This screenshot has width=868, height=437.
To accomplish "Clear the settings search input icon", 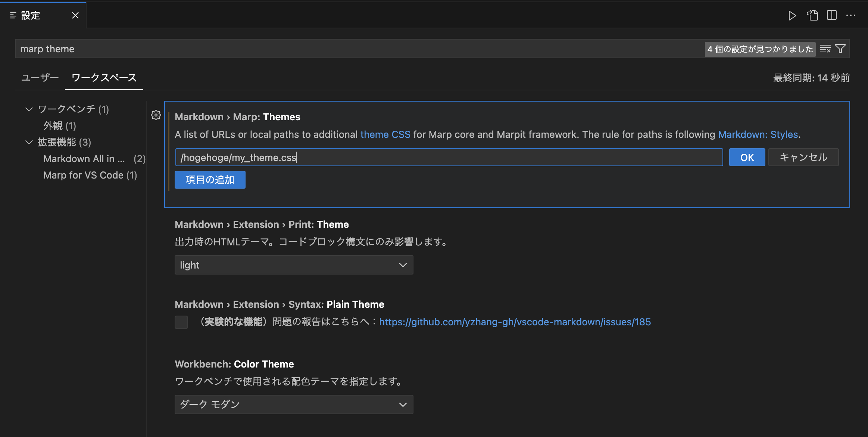I will [x=825, y=49].
